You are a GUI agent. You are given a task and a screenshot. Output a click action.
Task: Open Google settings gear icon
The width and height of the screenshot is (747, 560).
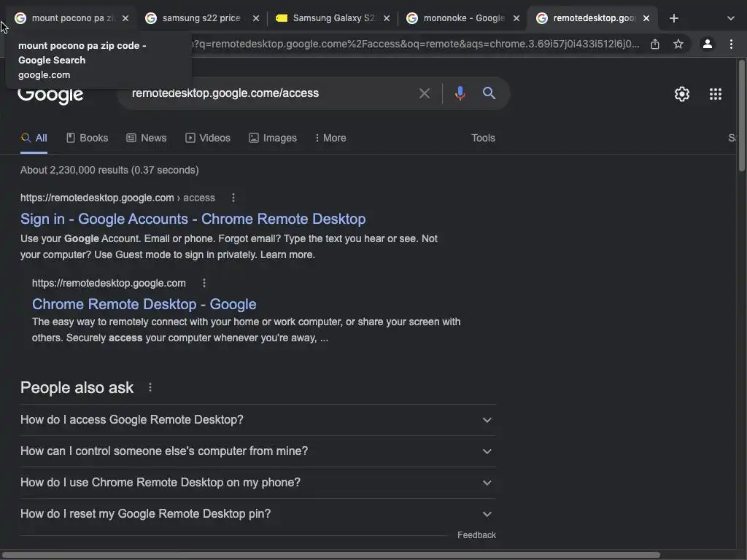(682, 94)
